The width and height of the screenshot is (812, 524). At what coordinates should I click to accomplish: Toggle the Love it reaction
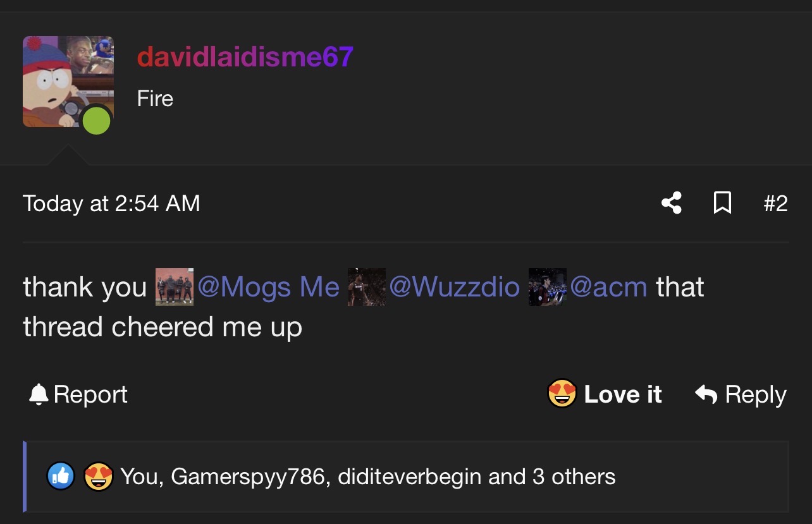click(604, 394)
